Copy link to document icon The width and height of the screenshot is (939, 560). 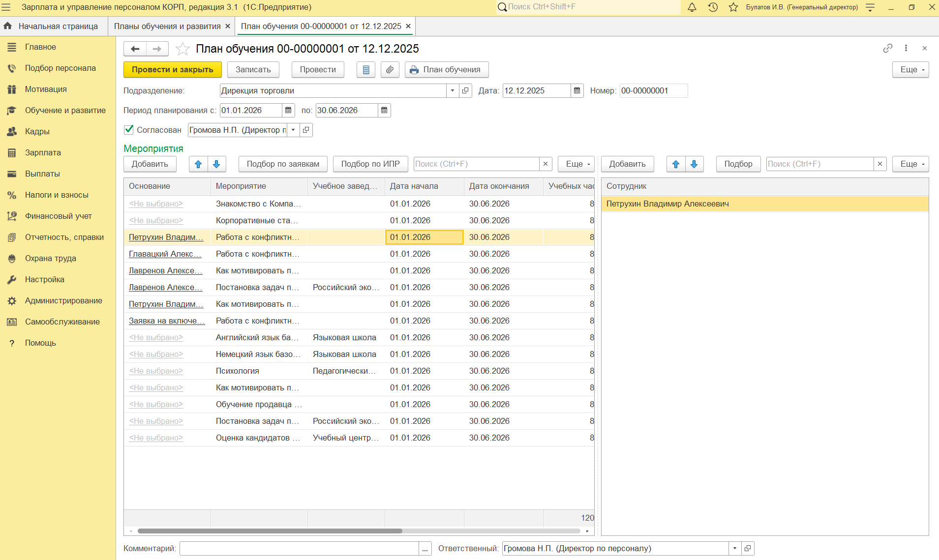pyautogui.click(x=887, y=48)
